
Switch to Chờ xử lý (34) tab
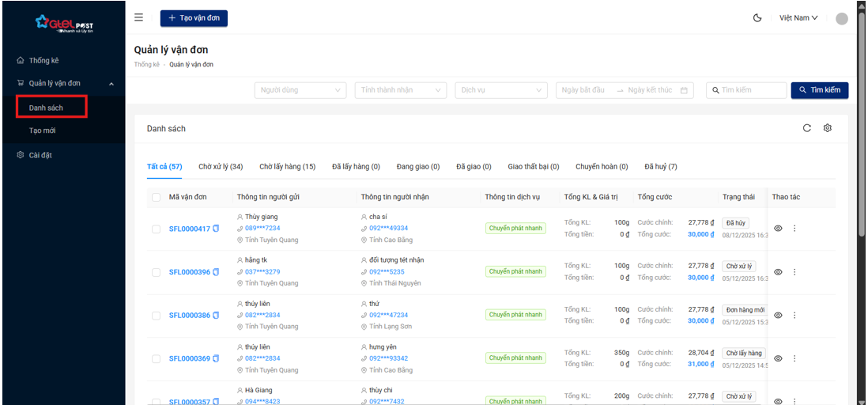click(x=220, y=167)
